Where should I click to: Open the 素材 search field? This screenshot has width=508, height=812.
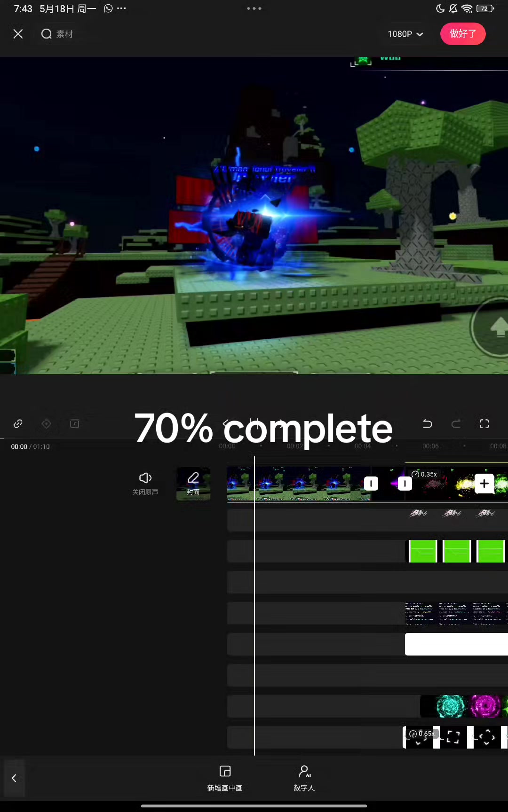57,34
